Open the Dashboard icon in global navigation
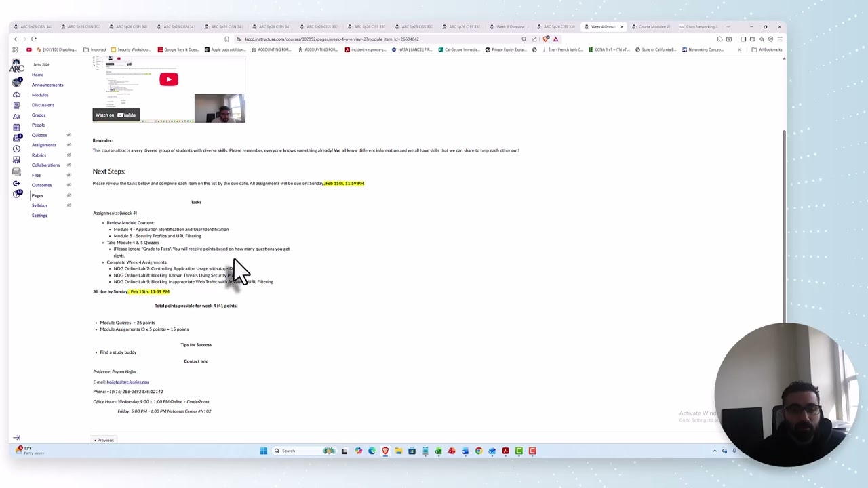 point(16,95)
